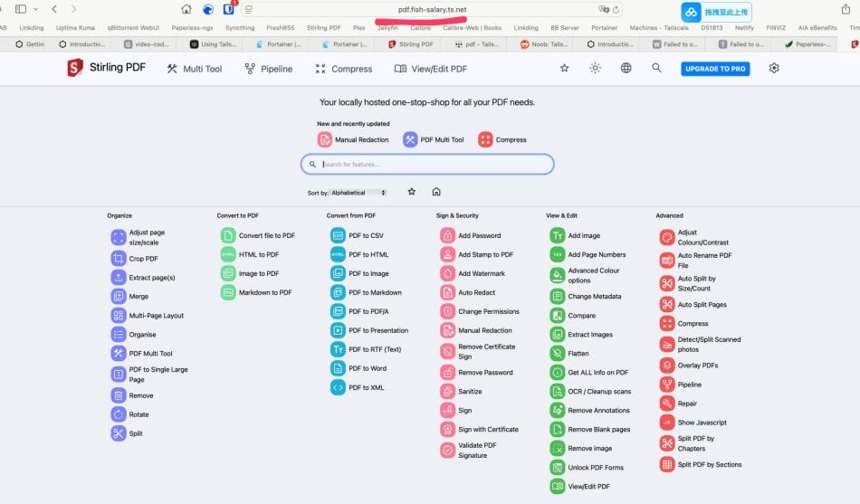
Task: Open Split PDF by Sections tool
Action: click(701, 464)
